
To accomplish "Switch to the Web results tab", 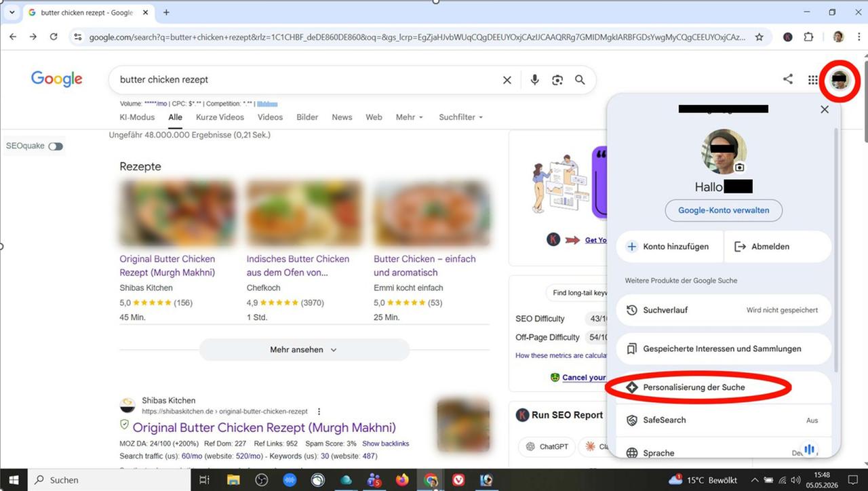I will coord(374,117).
